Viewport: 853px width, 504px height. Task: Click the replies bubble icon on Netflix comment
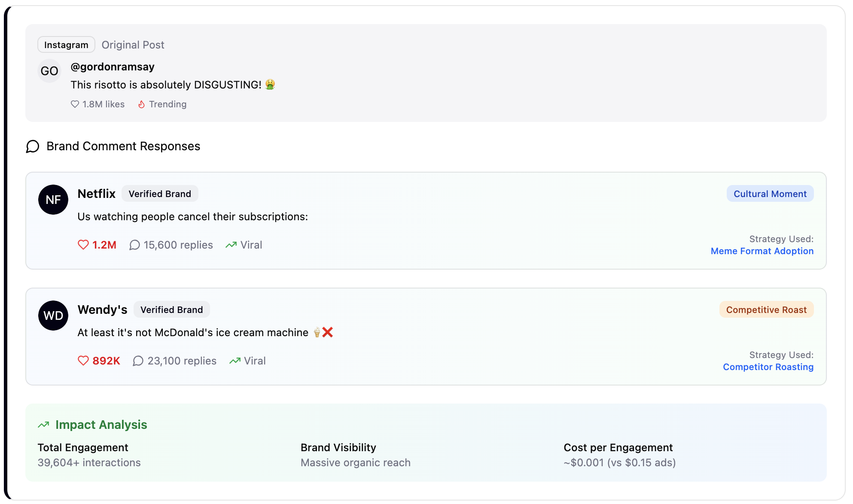[x=134, y=245]
